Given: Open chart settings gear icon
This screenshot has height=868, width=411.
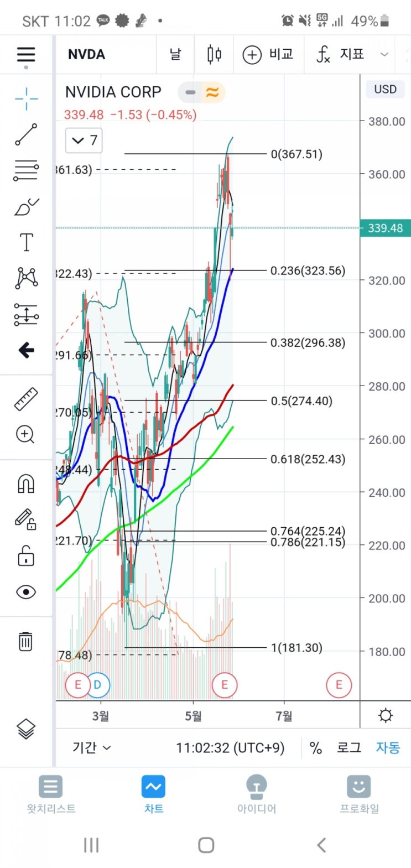Looking at the screenshot, I should click(386, 715).
